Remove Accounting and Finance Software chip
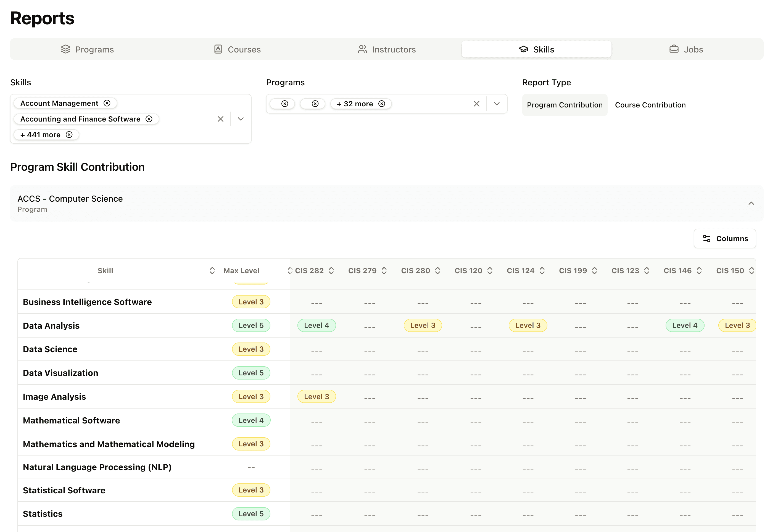The image size is (770, 532). 149,119
